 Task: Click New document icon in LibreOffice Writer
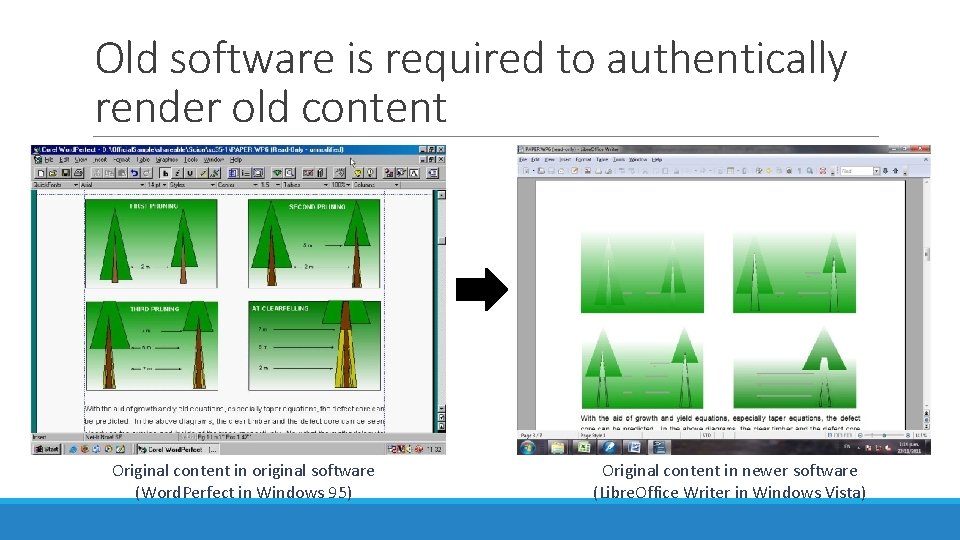527,171
